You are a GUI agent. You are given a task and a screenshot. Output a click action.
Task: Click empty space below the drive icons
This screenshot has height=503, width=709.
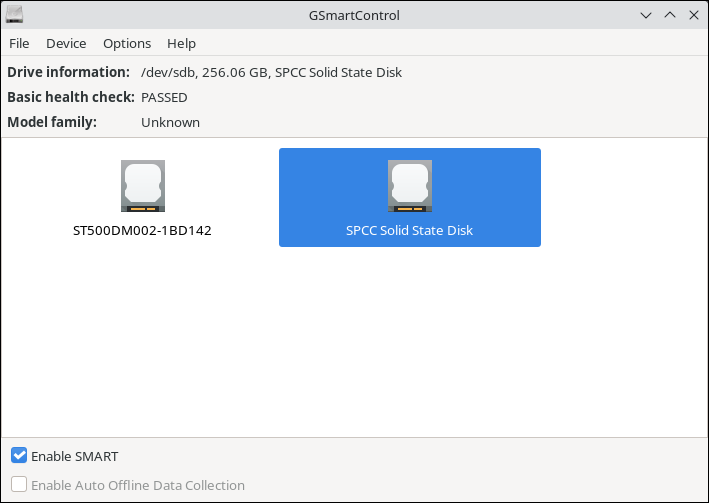pos(354,350)
